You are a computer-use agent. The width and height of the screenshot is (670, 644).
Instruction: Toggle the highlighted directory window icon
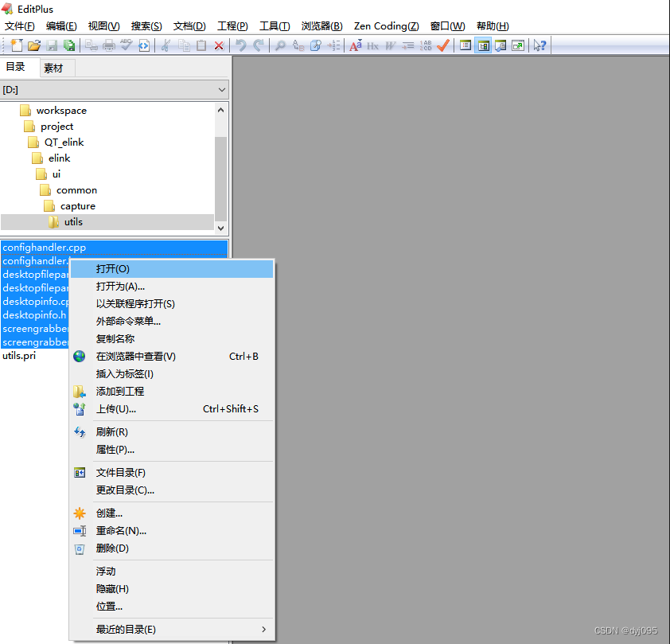click(483, 45)
